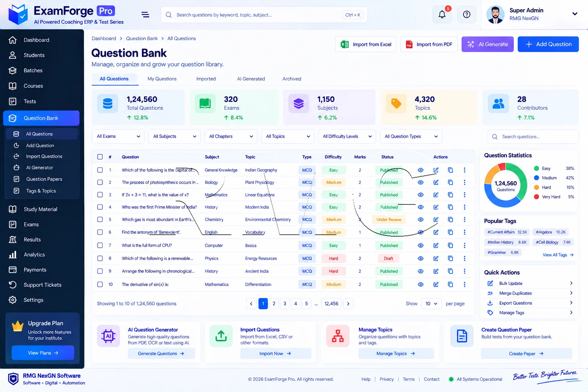Open the All Subjects filter dropdown

coord(174,136)
